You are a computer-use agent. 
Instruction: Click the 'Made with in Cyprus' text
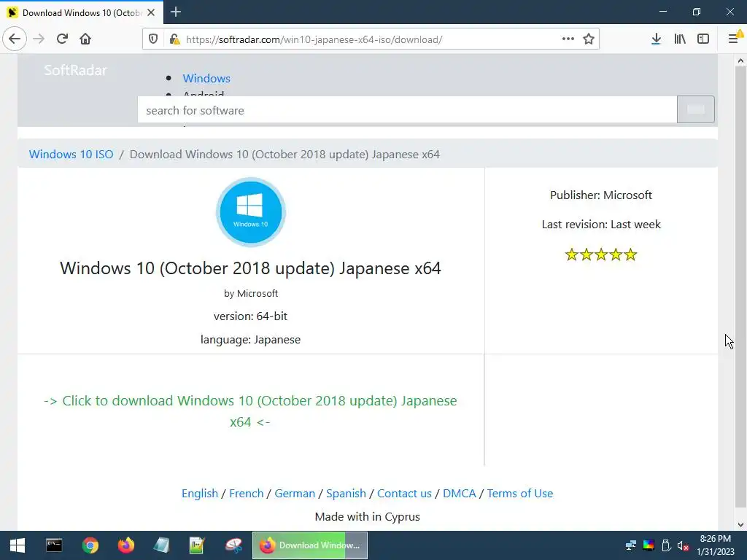368,517
